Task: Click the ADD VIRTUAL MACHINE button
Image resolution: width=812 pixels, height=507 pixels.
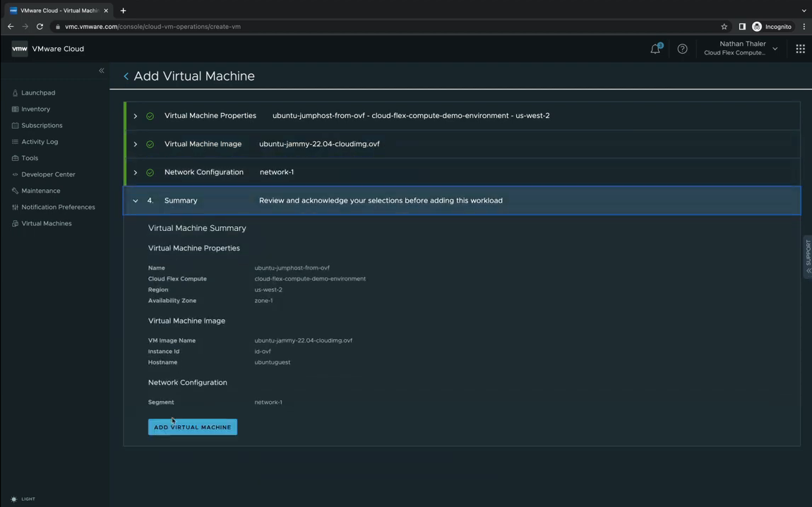Action: (193, 427)
